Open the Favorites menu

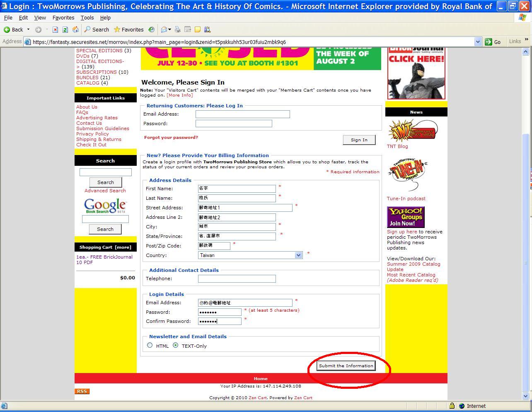click(x=63, y=18)
